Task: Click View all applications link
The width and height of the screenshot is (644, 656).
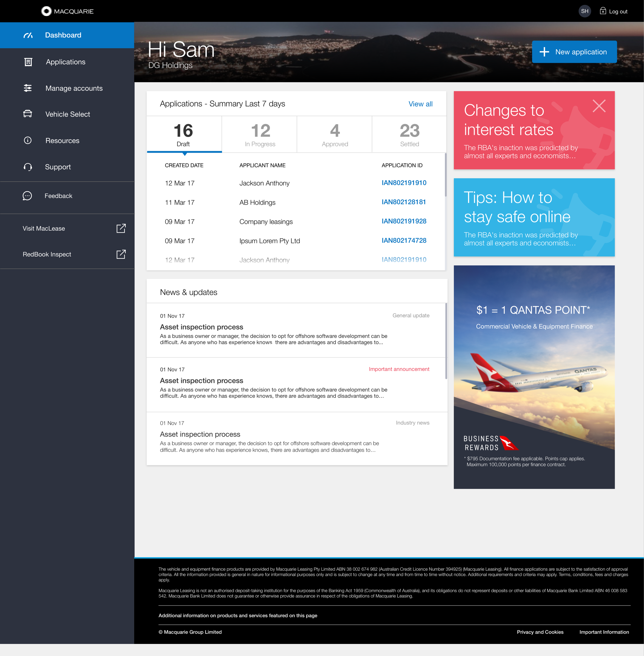Action: click(420, 104)
